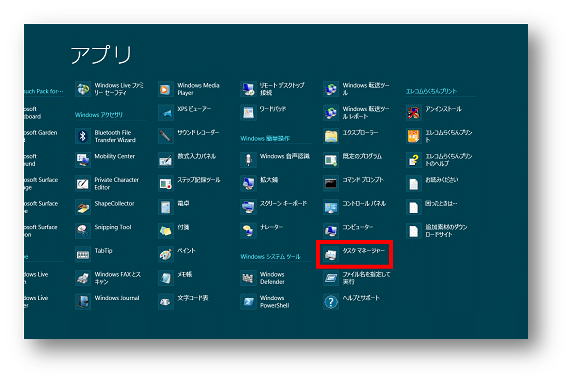The height and width of the screenshot is (381, 570).
Task: Open Windows PowerShell icon
Action: click(248, 302)
